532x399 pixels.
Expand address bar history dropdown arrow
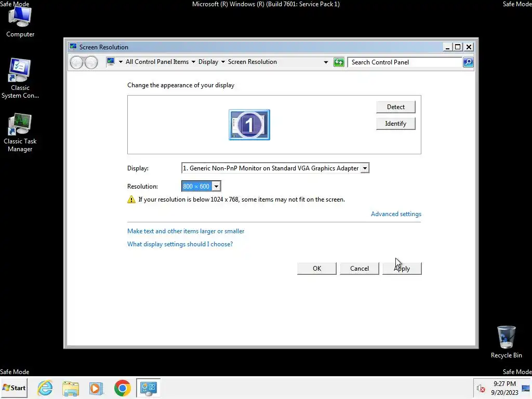pos(326,62)
